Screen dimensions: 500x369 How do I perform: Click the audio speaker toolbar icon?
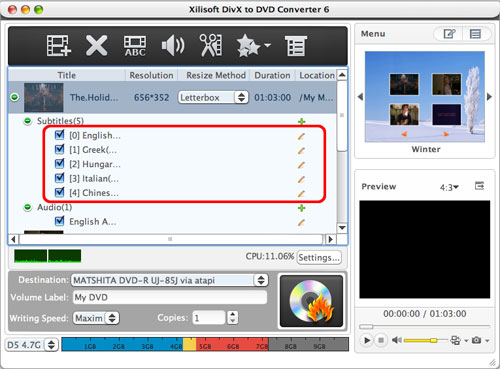click(173, 46)
